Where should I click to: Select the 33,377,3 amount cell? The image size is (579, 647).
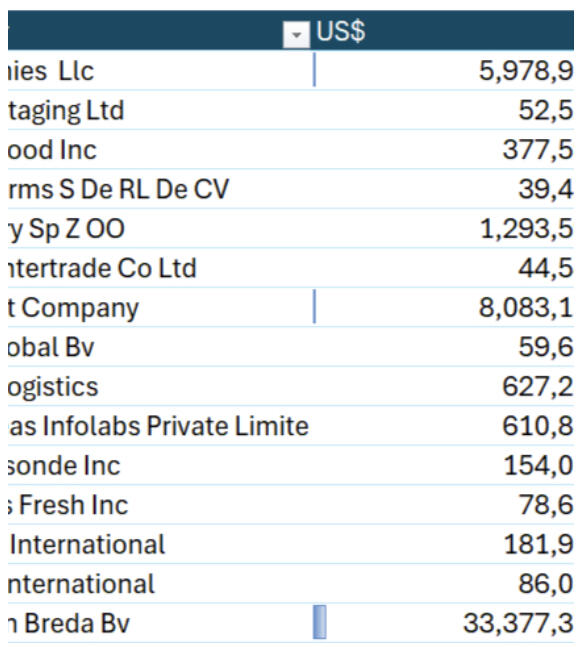443,623
